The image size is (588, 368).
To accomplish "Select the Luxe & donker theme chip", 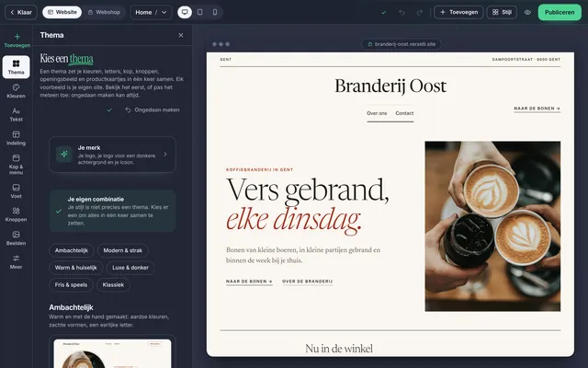I will [130, 268].
